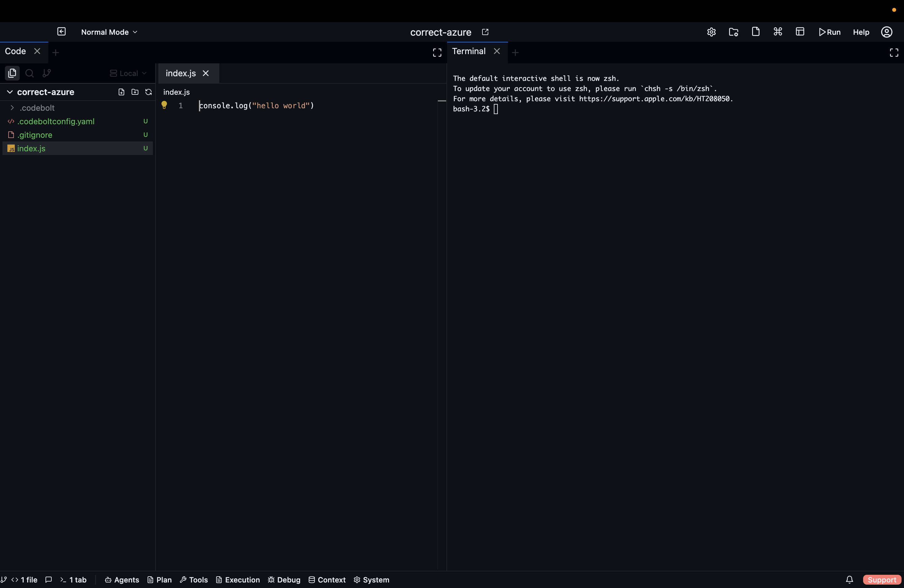Open the notifications bell icon
The width and height of the screenshot is (904, 588).
tap(850, 580)
